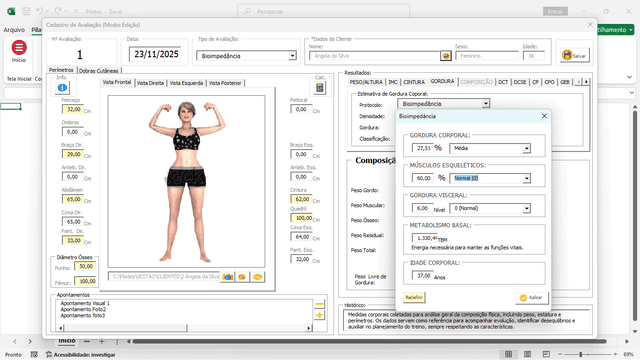Click the Pescoço measurement field
The image size is (640, 360).
tap(73, 109)
